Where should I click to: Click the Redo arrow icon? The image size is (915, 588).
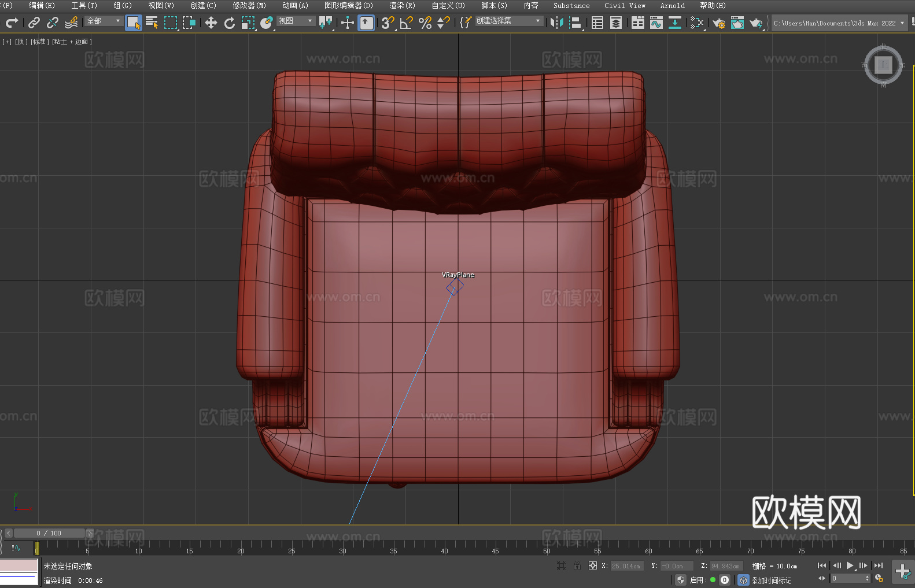tap(12, 23)
